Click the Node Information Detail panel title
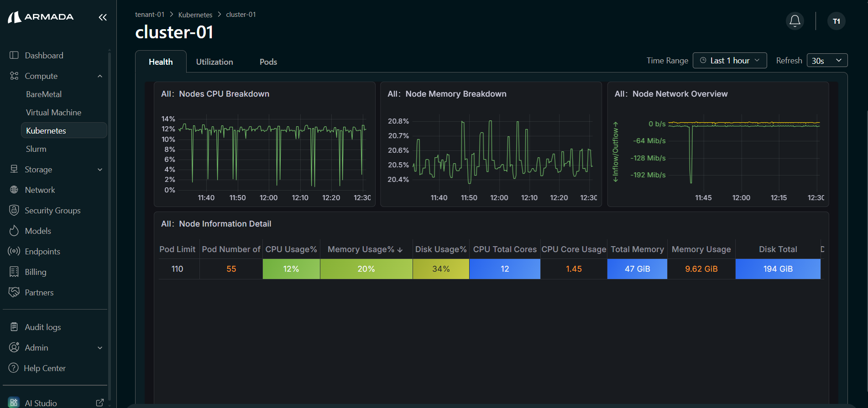 coord(216,224)
